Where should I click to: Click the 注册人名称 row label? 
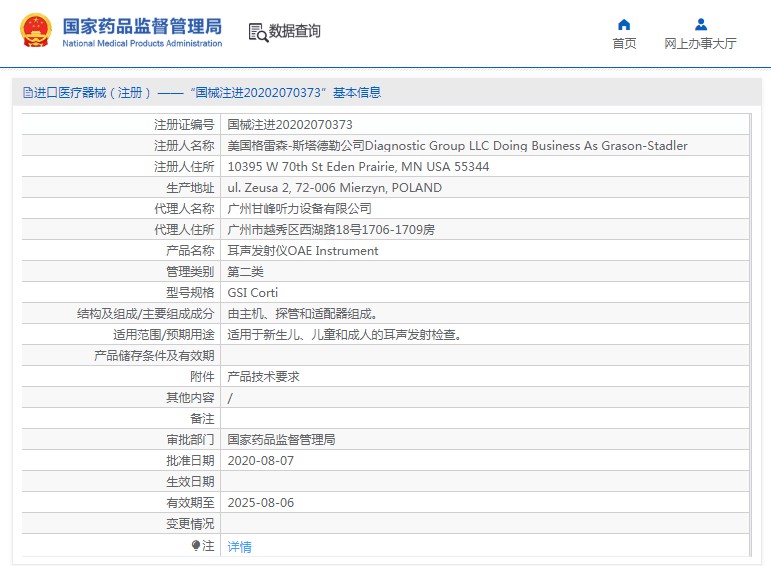coord(184,146)
